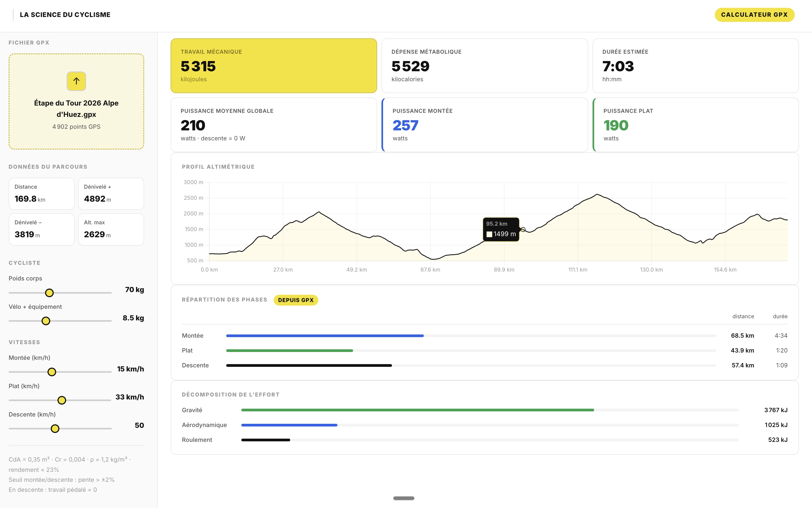Image resolution: width=812 pixels, height=508 pixels.
Task: Click the Plat speed slider knob
Action: click(62, 400)
